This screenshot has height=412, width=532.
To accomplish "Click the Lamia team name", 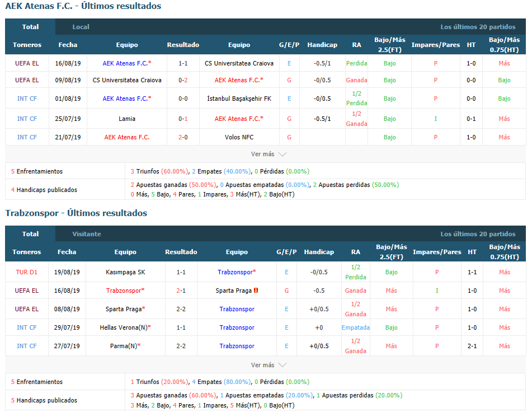I will [x=127, y=119].
